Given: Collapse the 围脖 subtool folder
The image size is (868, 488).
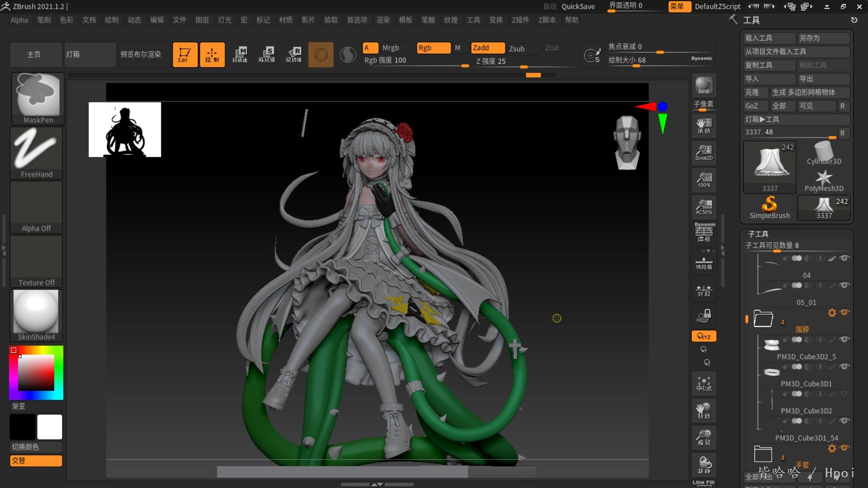Looking at the screenshot, I should [x=763, y=319].
